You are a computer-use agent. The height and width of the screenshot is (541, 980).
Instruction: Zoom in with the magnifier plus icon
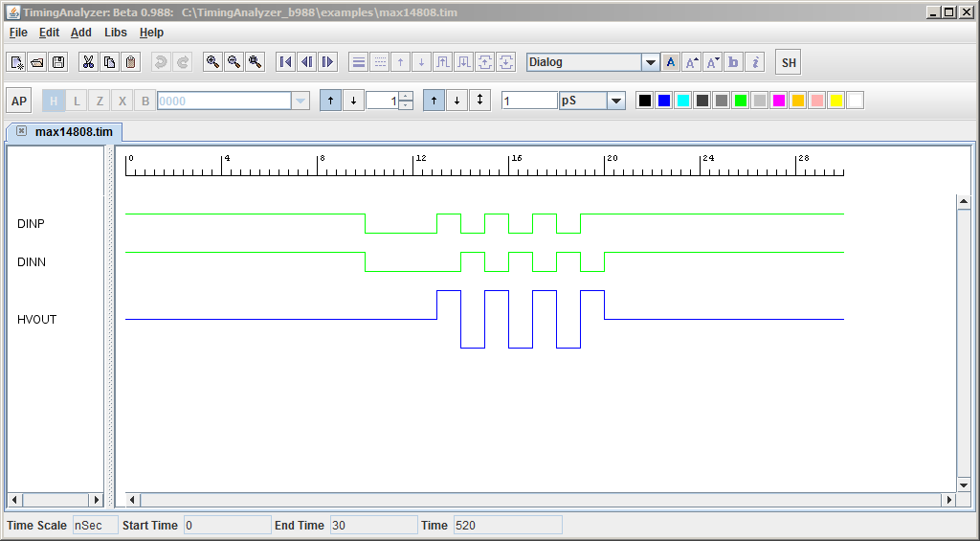[213, 62]
